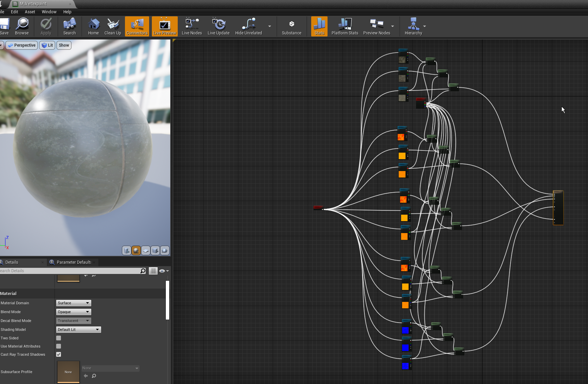Check Use Material Attributes option

(x=59, y=346)
